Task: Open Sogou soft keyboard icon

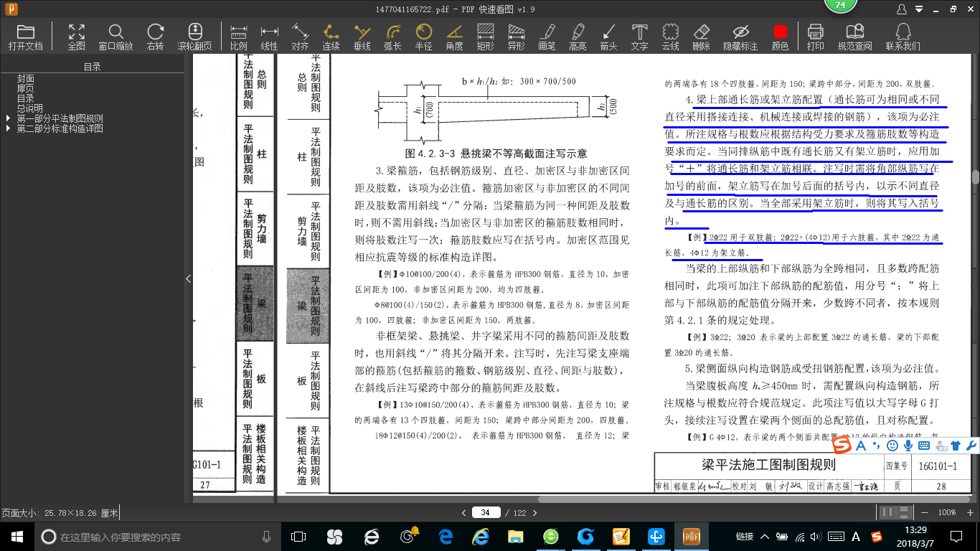Action: coord(924,446)
